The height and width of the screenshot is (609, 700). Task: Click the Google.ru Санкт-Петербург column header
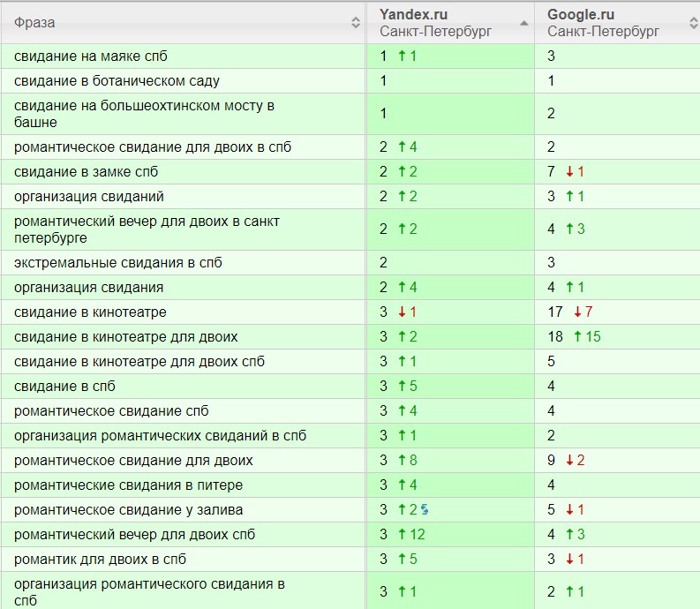point(604,22)
